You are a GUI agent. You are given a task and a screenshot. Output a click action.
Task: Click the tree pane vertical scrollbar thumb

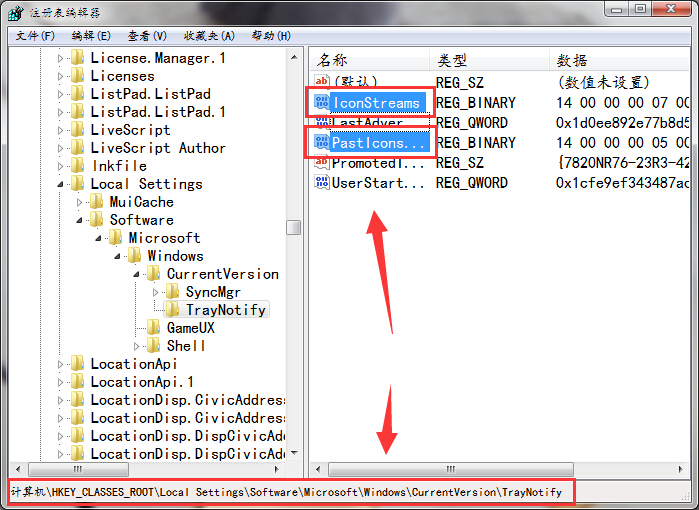click(293, 227)
